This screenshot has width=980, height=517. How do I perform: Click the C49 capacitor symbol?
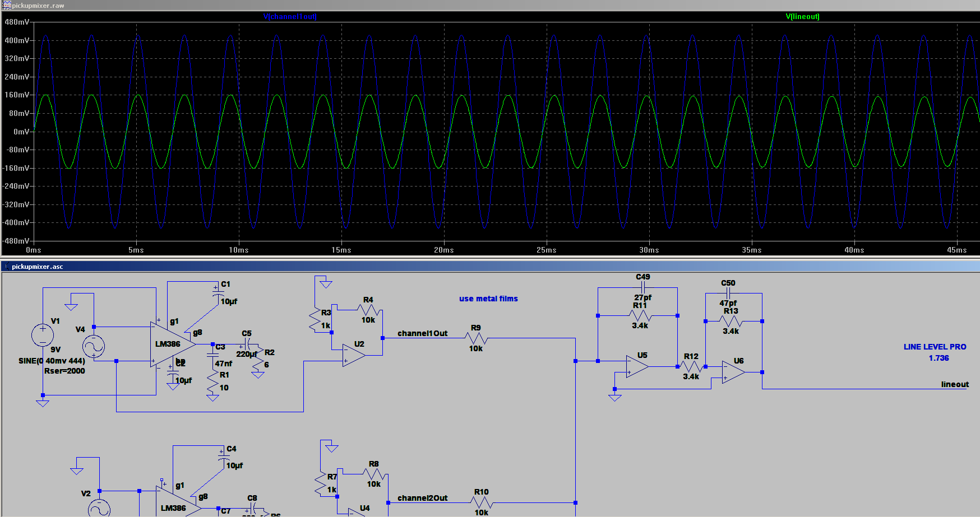click(643, 287)
